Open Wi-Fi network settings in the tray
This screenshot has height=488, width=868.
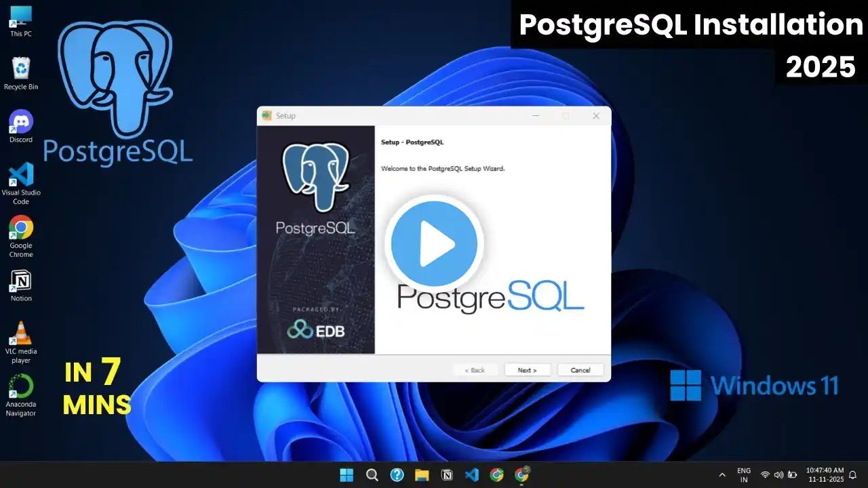[x=765, y=474]
